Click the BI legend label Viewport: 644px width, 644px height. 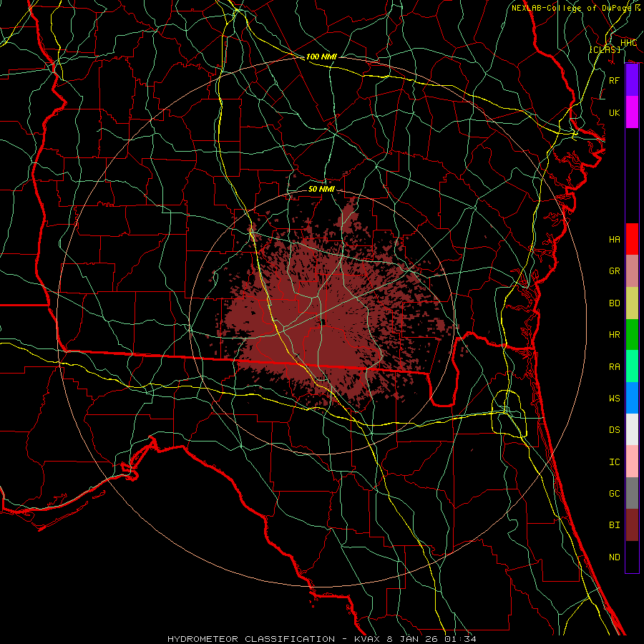tap(614, 525)
